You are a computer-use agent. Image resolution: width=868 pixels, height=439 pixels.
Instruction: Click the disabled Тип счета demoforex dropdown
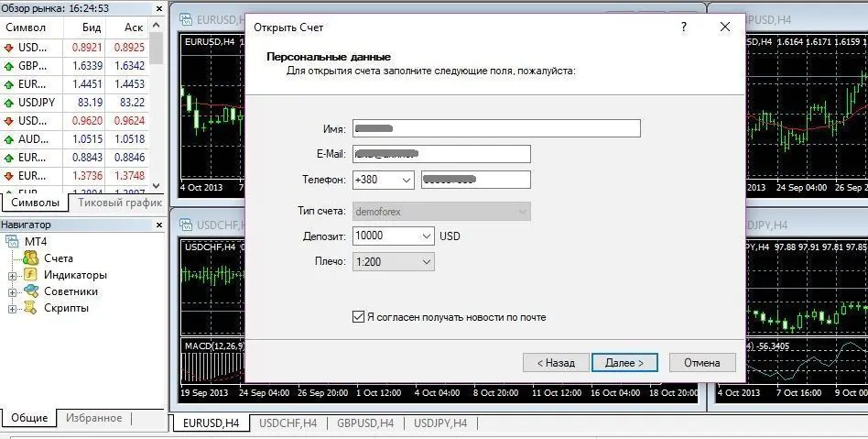[441, 211]
